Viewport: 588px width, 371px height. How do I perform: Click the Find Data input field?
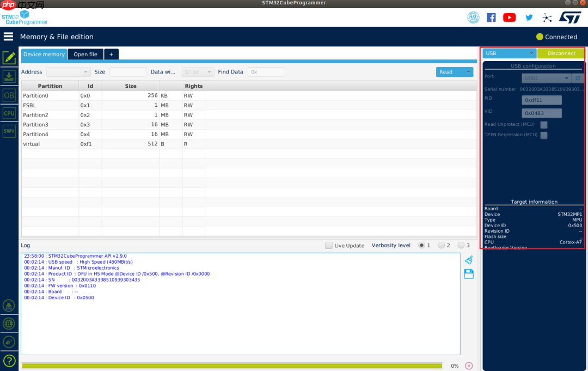tap(266, 72)
